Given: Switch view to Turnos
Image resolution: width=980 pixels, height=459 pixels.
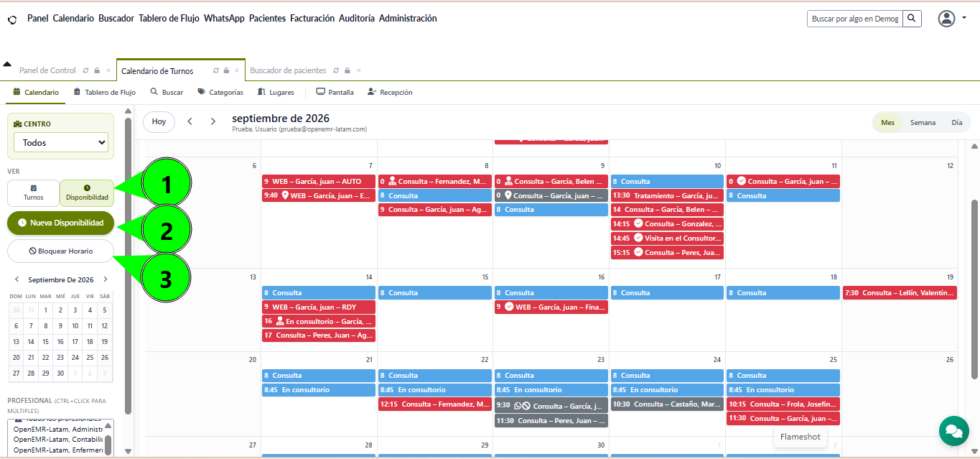Looking at the screenshot, I should (33, 193).
